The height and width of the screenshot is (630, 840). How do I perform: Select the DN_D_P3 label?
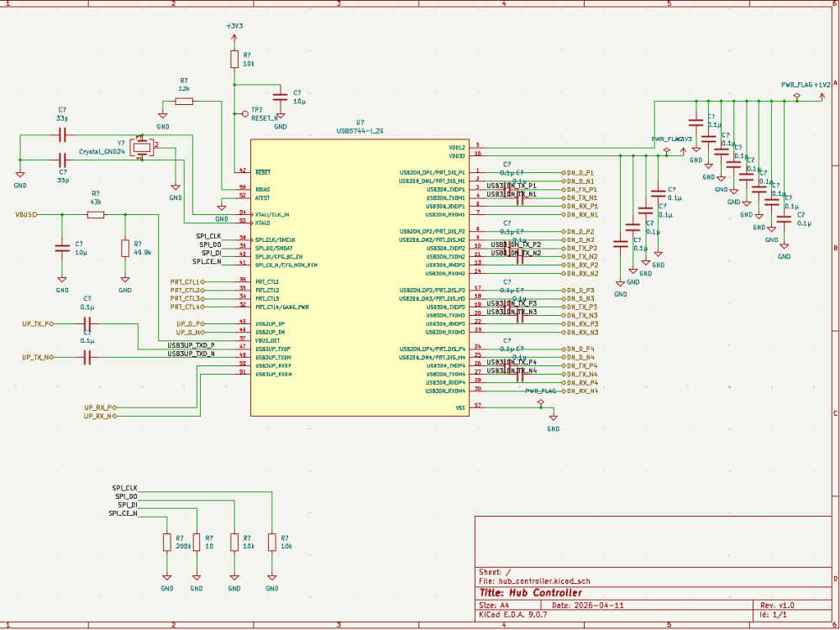pos(578,291)
